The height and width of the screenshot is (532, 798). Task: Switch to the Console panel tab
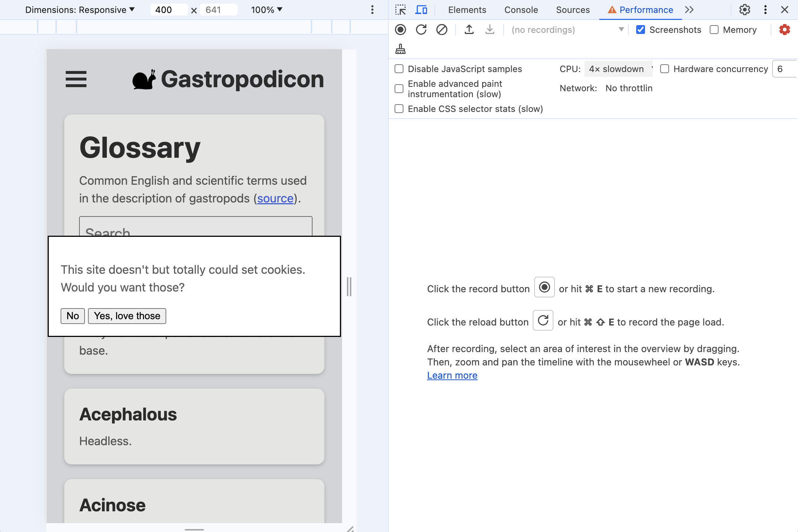(x=521, y=10)
